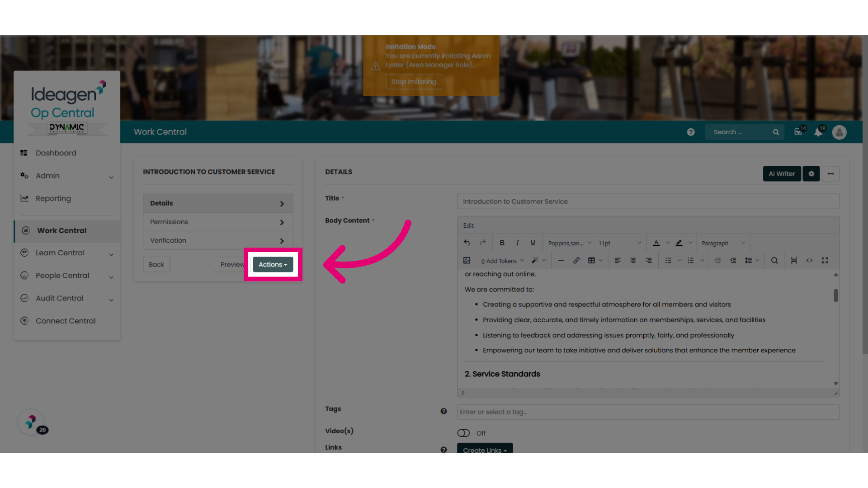The image size is (868, 488).
Task: Open Add Tokens dropdown
Action: click(x=502, y=261)
